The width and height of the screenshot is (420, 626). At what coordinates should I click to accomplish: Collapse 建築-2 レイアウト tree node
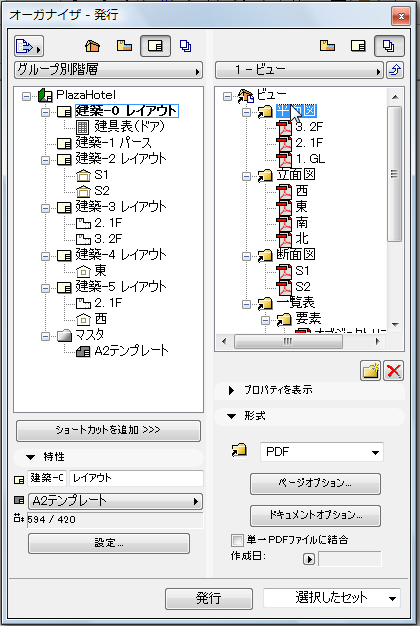pyautogui.click(x=46, y=160)
